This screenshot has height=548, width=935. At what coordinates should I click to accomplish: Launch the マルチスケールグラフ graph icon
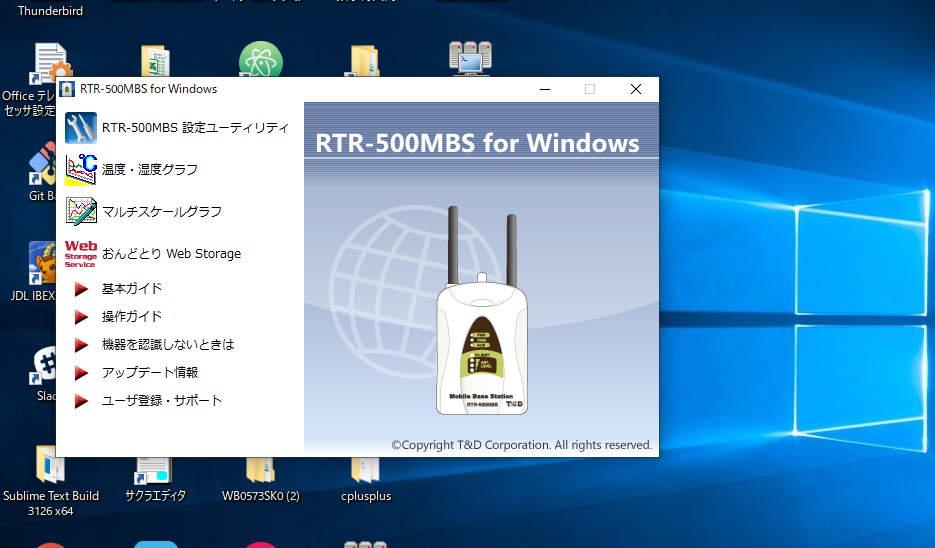pyautogui.click(x=81, y=212)
